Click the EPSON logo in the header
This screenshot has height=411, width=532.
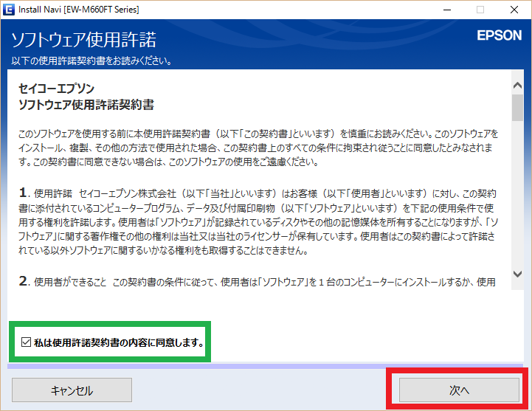(498, 35)
